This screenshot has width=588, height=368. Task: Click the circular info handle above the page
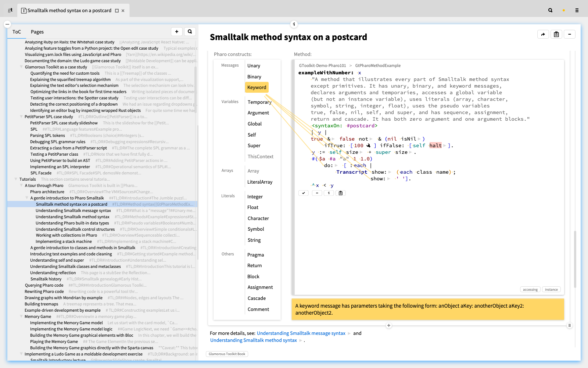294,24
